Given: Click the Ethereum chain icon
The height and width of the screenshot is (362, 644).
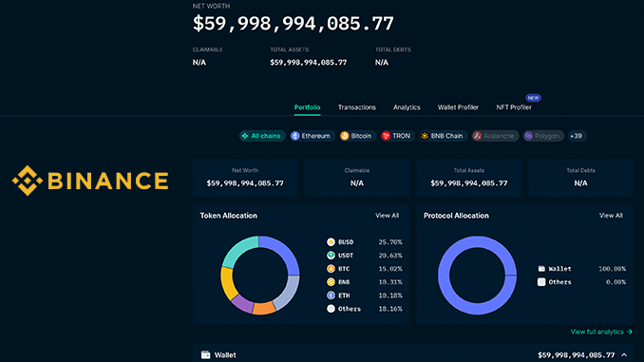Looking at the screenshot, I should coord(294,136).
